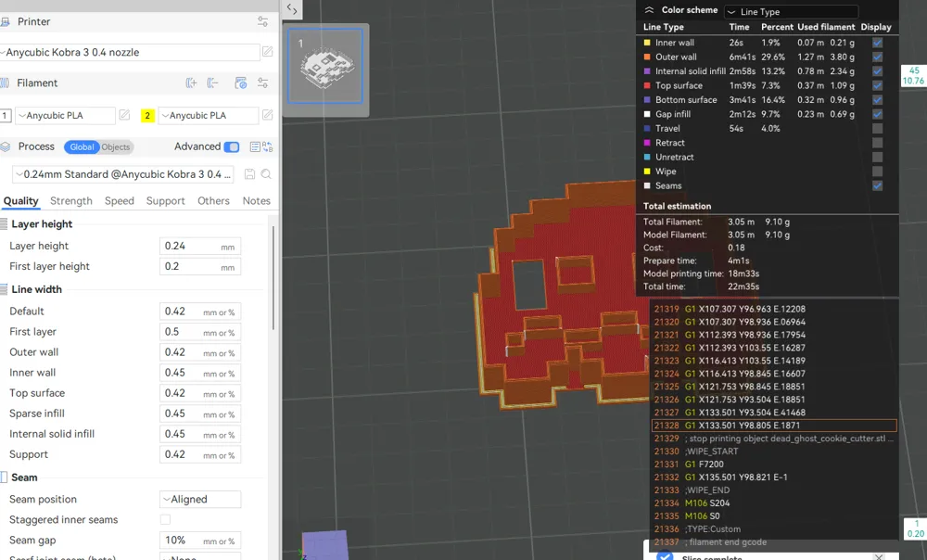Image resolution: width=927 pixels, height=560 pixels.
Task: Switch to the Notes tab
Action: tap(257, 201)
